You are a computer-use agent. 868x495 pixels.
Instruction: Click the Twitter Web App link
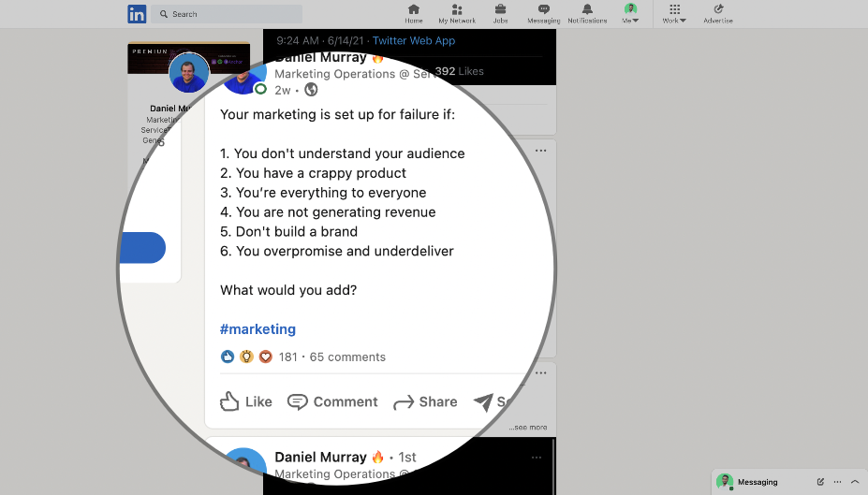coord(414,41)
